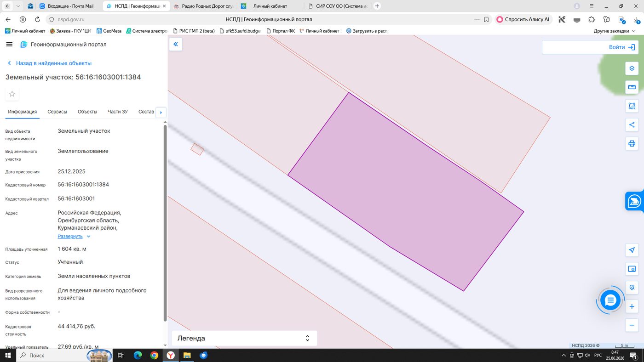
Task: Print the map
Action: 632,143
